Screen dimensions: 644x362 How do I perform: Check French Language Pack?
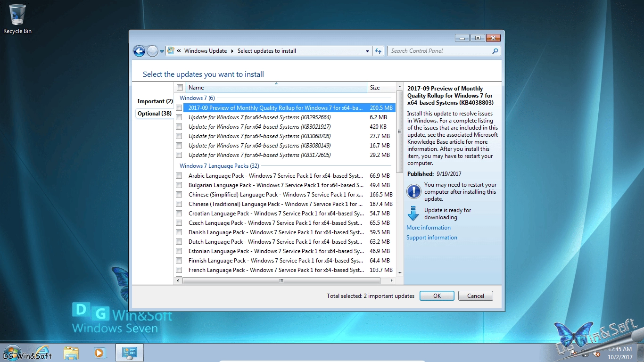tap(179, 270)
